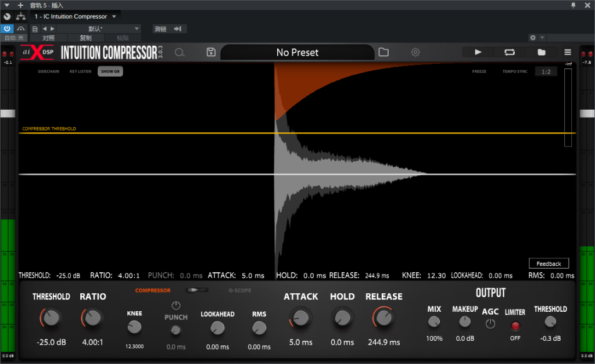
Task: Click the LOOKAHEAD knob
Action: click(x=217, y=327)
